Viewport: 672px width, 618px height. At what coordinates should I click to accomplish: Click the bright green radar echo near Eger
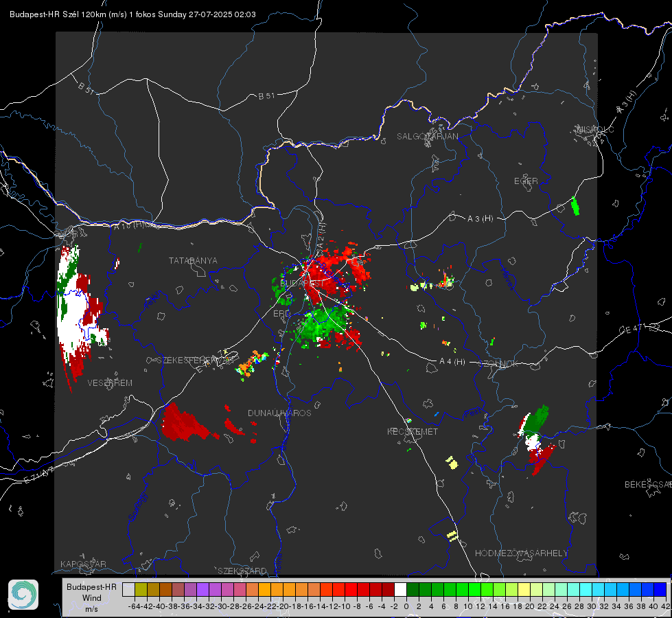575,206
